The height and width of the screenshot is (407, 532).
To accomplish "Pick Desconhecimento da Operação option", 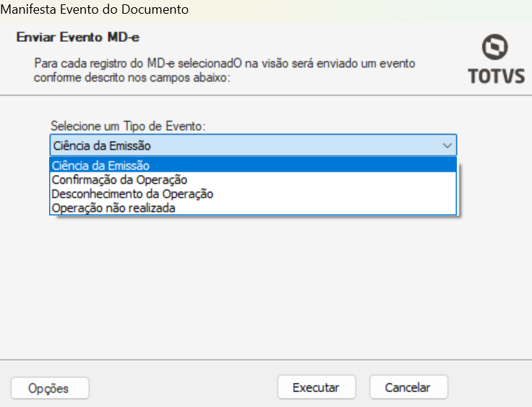I will click(253, 194).
